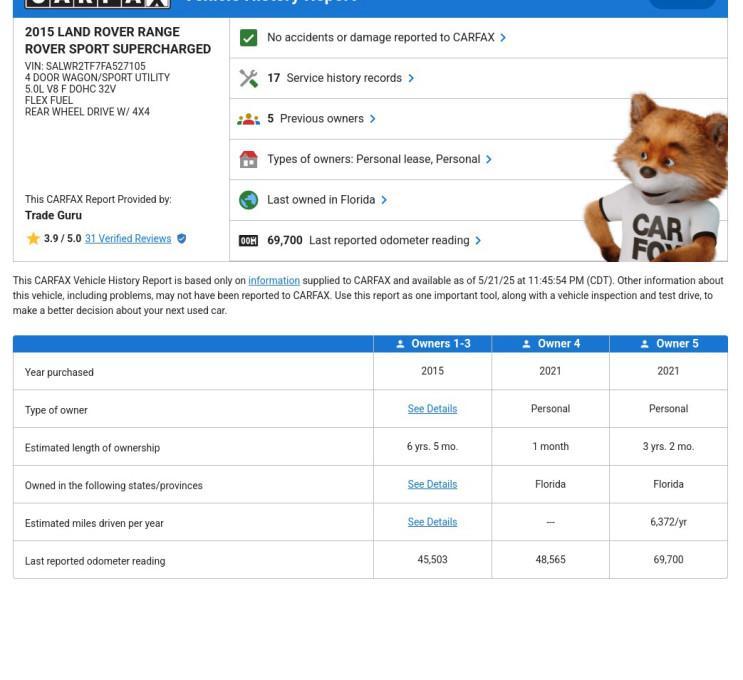Click the 48,565 odometer cell
743x680 pixels.
click(551, 560)
